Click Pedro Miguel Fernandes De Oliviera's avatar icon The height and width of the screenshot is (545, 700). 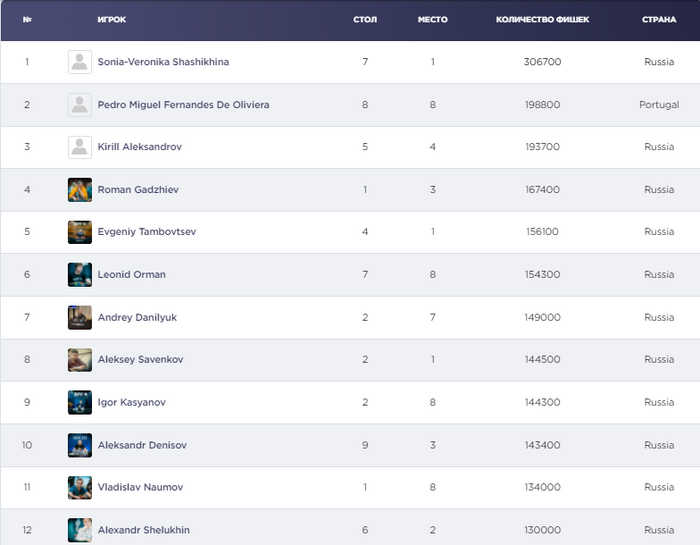tap(80, 105)
